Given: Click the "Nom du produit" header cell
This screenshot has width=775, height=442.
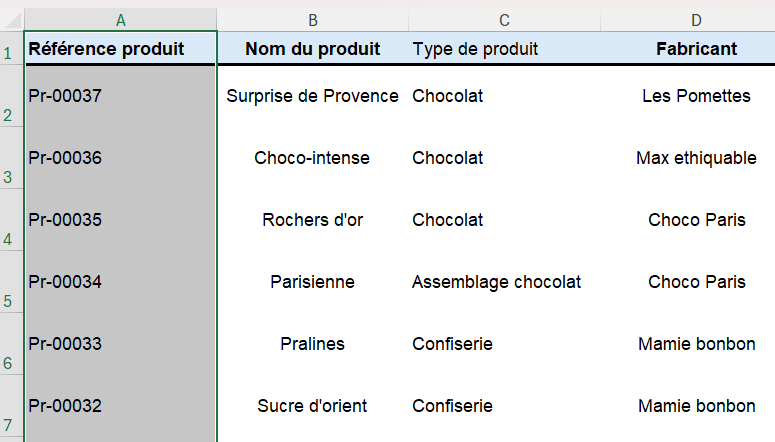Looking at the screenshot, I should [x=313, y=49].
